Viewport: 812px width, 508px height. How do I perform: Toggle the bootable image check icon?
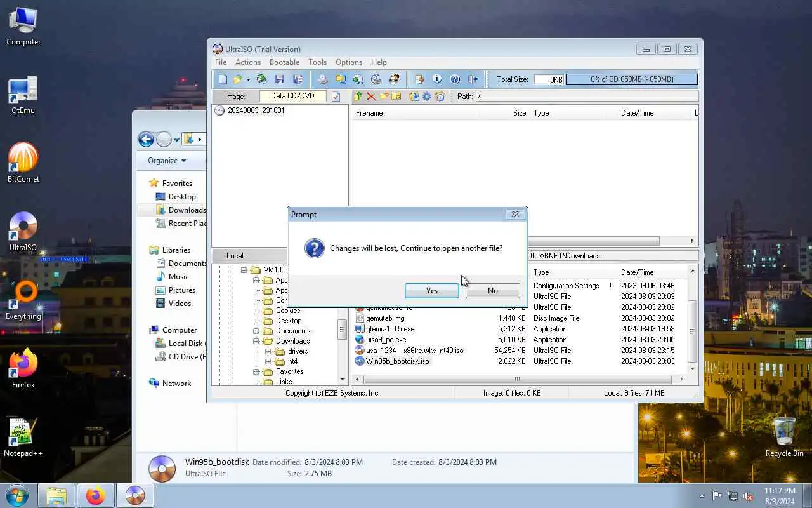coord(336,97)
